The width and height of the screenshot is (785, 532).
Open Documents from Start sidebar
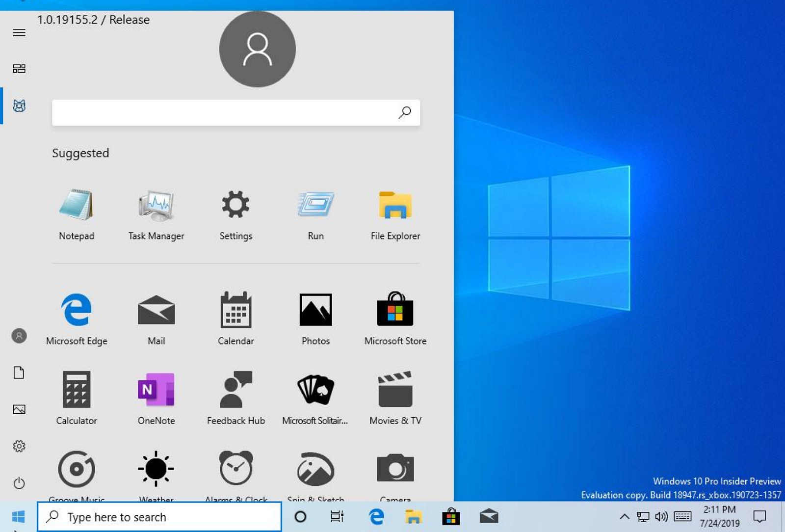pos(19,372)
